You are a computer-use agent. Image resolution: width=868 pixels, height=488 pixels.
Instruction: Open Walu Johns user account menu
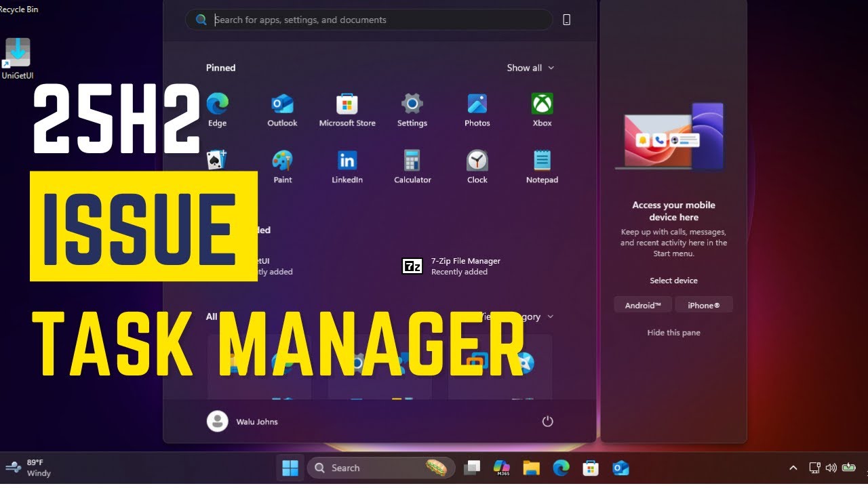[243, 422]
